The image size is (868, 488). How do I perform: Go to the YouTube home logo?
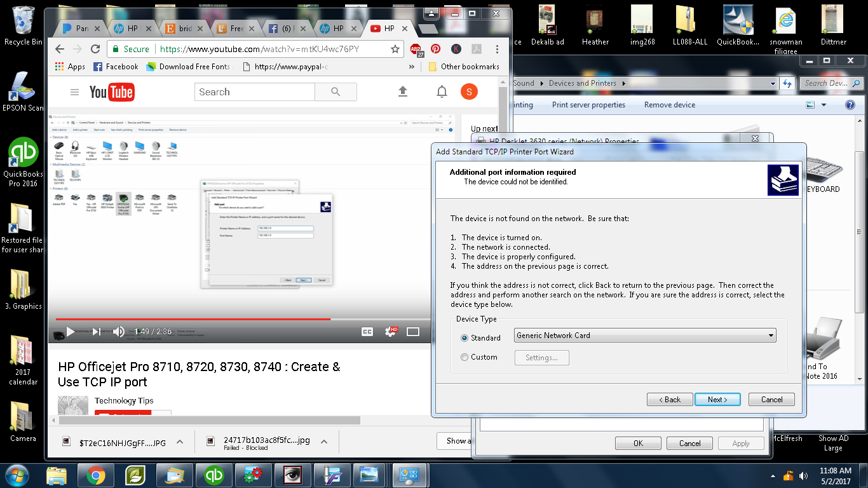(x=112, y=92)
